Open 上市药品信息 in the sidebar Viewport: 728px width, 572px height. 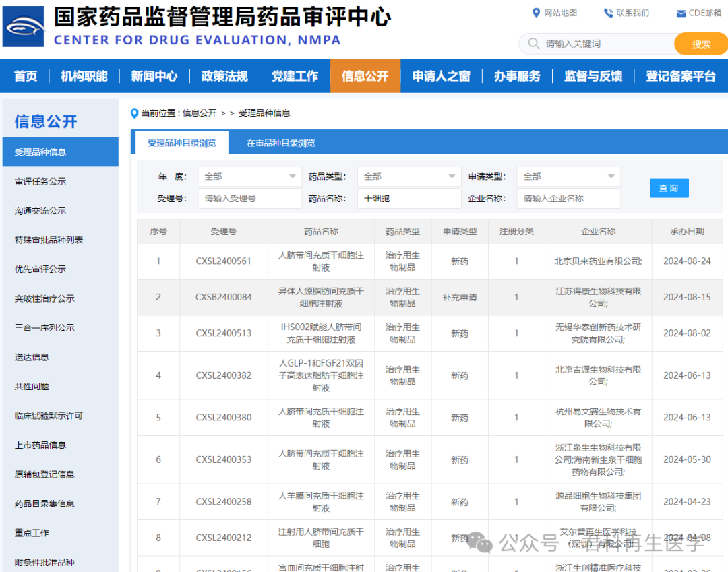tap(40, 445)
